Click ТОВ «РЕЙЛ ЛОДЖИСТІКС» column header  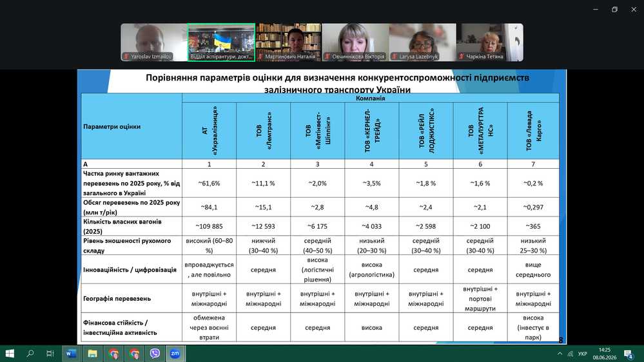[x=426, y=131]
